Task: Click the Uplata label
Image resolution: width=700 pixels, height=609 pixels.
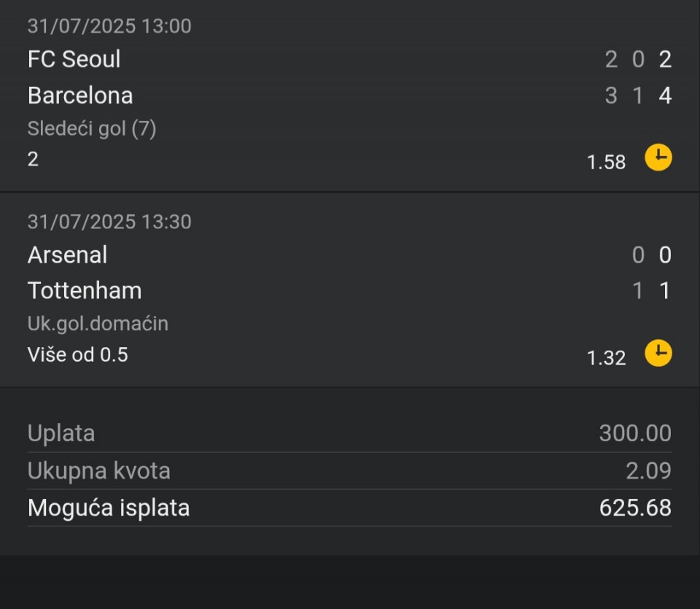Action: (61, 433)
